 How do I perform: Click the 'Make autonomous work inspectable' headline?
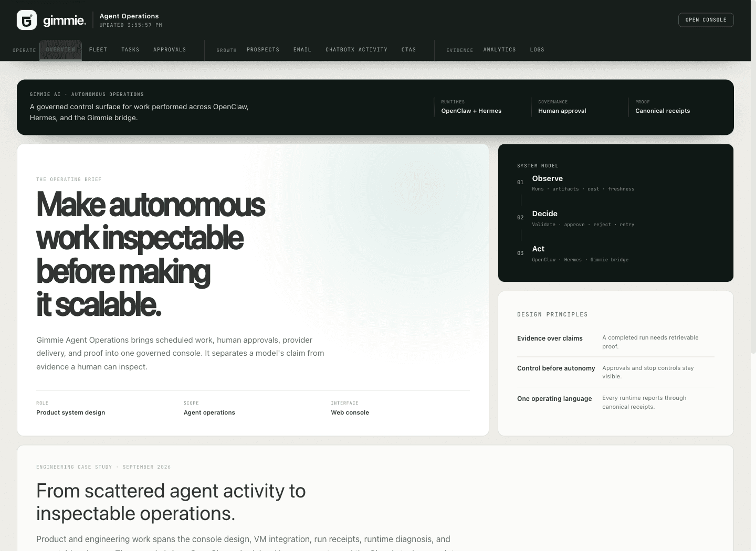pos(151,255)
